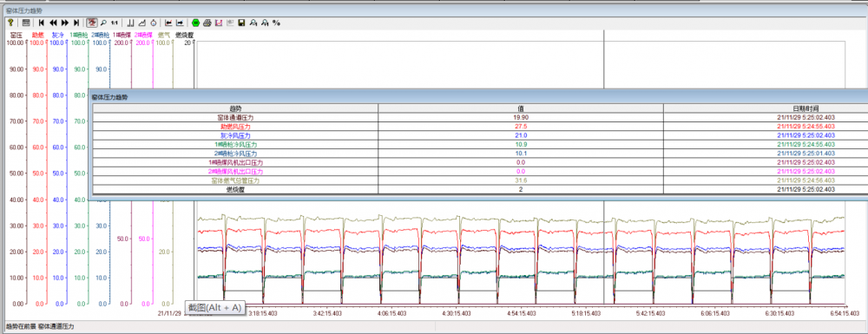Jump to the first data record
868x334 pixels.
click(42, 23)
